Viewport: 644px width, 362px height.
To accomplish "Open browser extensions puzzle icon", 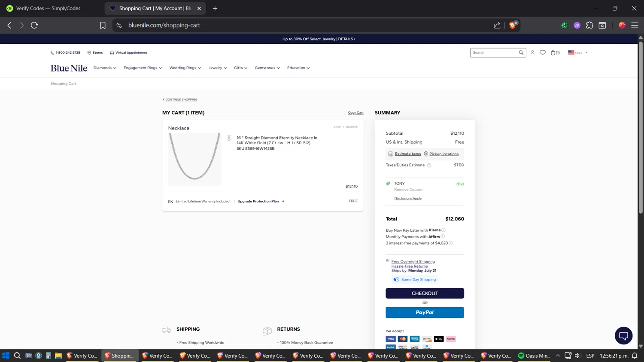I will point(589,25).
